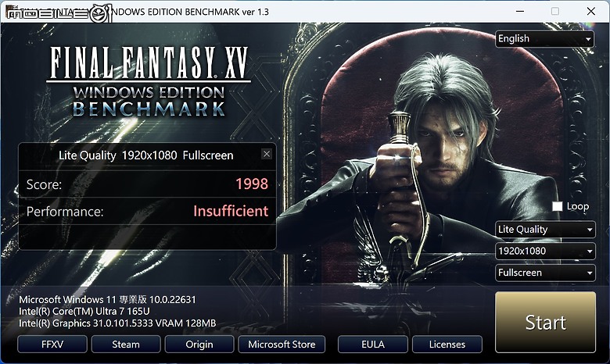The height and width of the screenshot is (364, 610).
Task: Open the Origin store link button
Action: click(199, 344)
